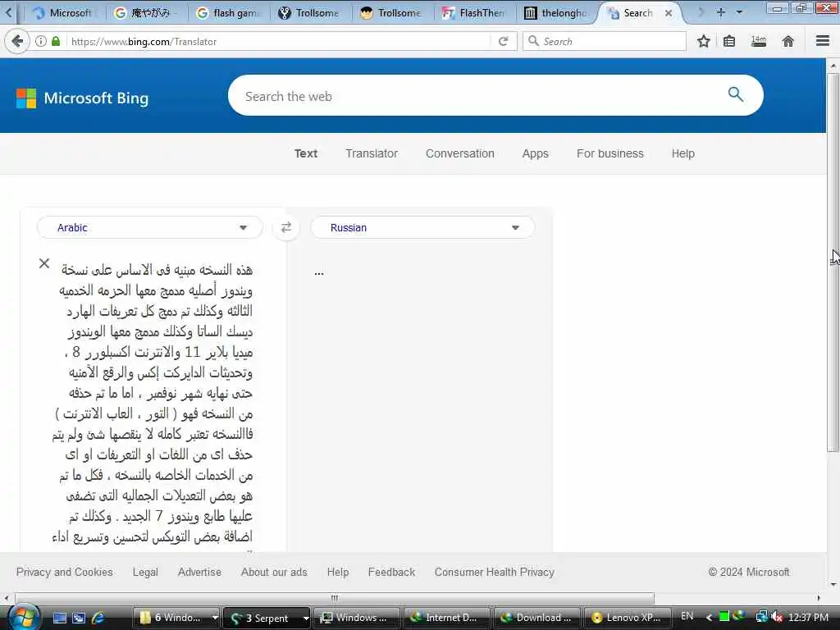This screenshot has width=840, height=630.
Task: Swap Arabic and Russian languages
Action: coord(286,227)
